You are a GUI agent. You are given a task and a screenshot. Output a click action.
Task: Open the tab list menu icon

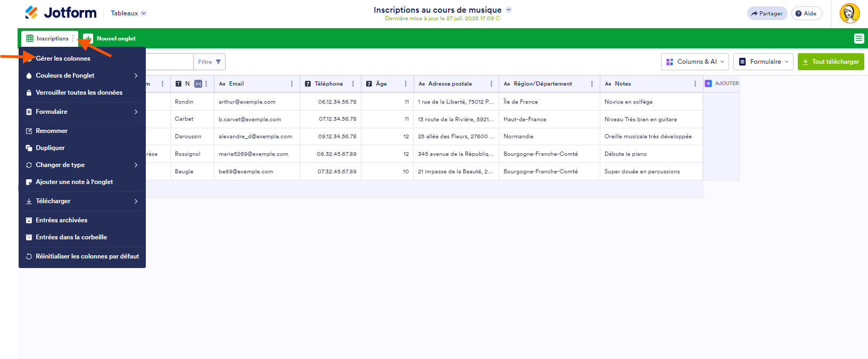pos(859,38)
